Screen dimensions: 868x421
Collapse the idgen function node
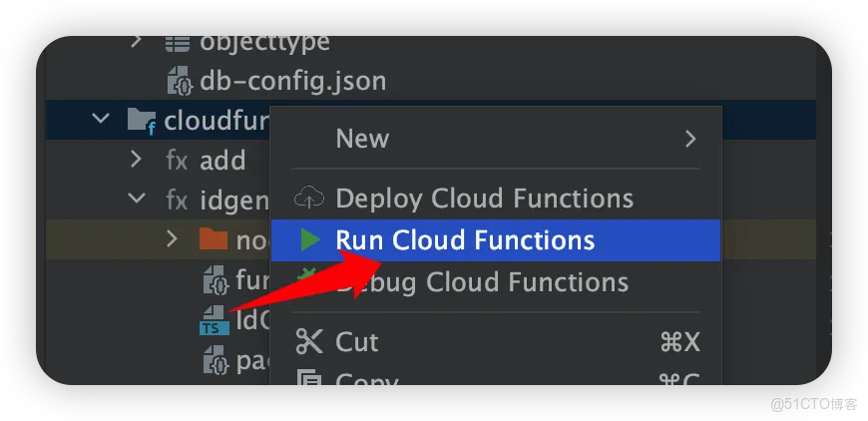136,199
